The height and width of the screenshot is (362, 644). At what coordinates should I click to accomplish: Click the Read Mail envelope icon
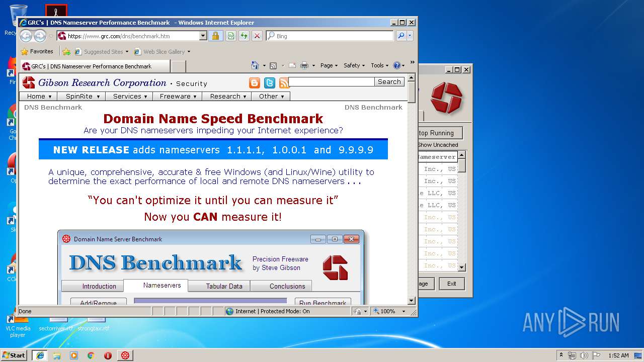coord(292,65)
